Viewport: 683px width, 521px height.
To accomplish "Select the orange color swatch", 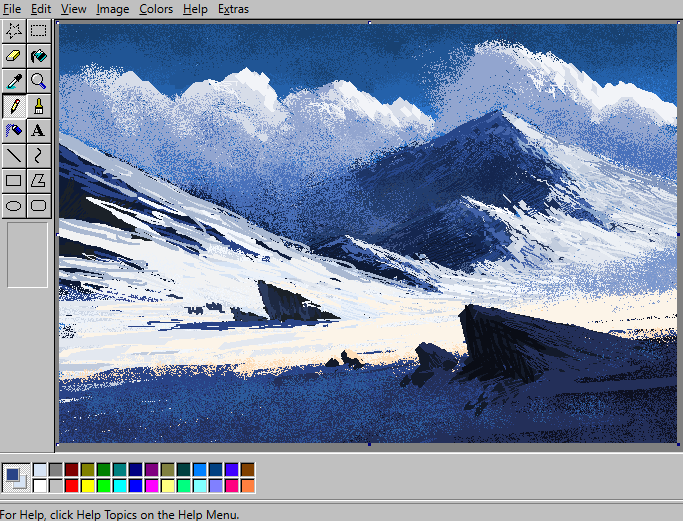I will (248, 486).
